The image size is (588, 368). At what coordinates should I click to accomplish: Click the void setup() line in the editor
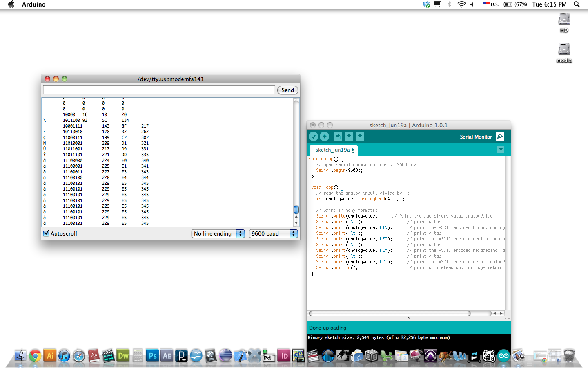[x=326, y=159]
